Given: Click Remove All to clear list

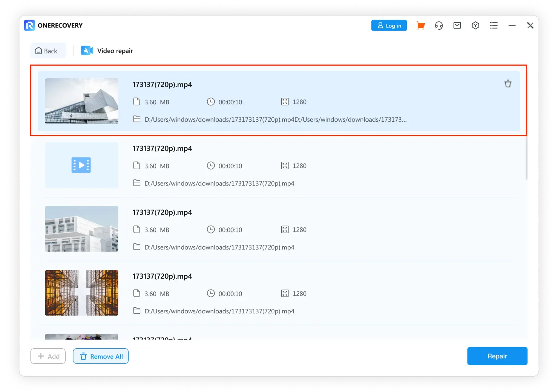Looking at the screenshot, I should click(101, 356).
